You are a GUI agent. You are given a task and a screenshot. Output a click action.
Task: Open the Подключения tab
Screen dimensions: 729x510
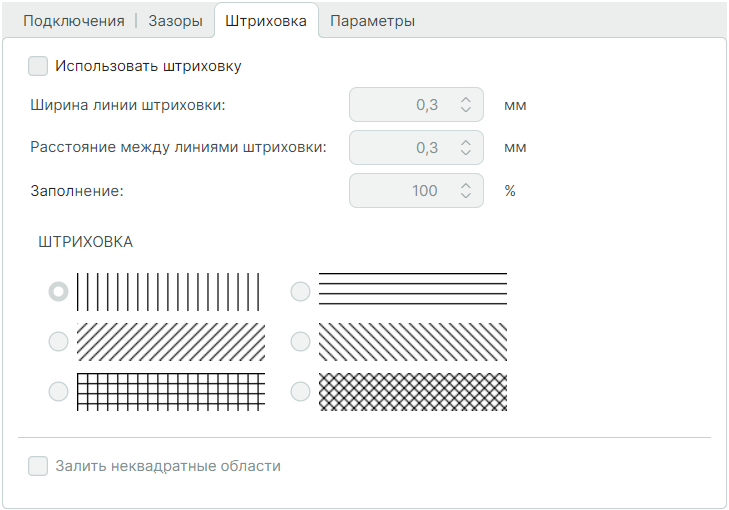pyautogui.click(x=74, y=21)
